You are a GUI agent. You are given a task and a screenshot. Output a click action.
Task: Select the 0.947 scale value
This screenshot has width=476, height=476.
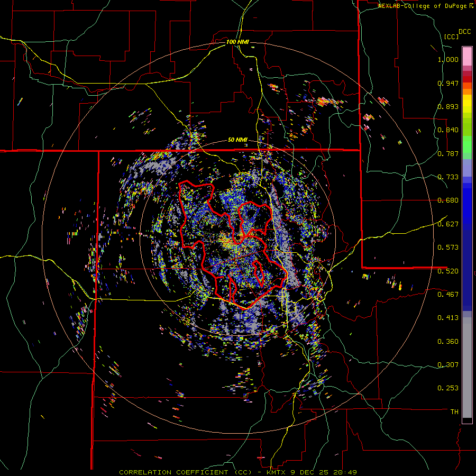448,83
